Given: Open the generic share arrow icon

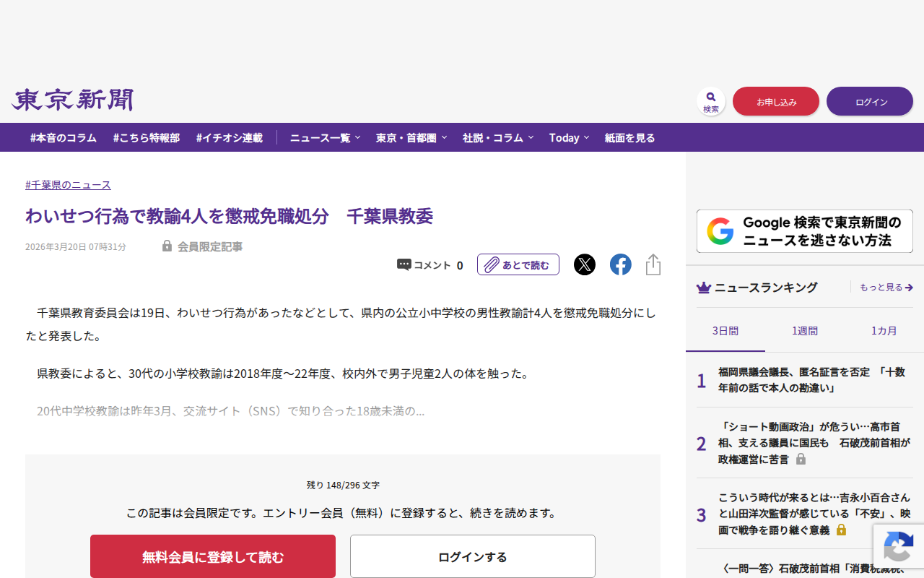Looking at the screenshot, I should click(653, 264).
